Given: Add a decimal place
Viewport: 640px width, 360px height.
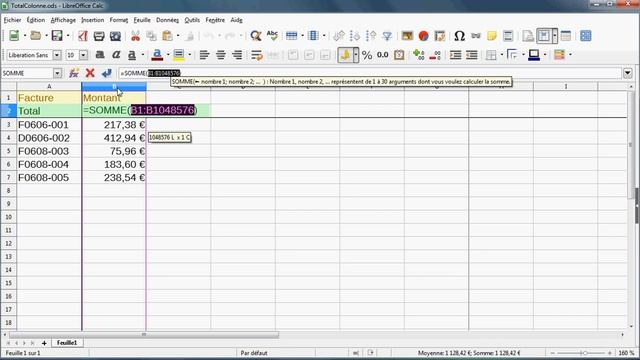Looking at the screenshot, I should point(418,55).
